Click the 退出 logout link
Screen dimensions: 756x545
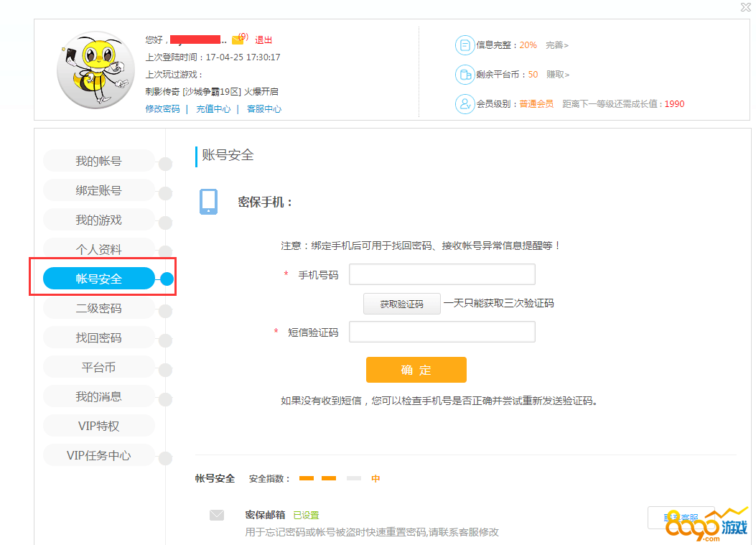[263, 40]
